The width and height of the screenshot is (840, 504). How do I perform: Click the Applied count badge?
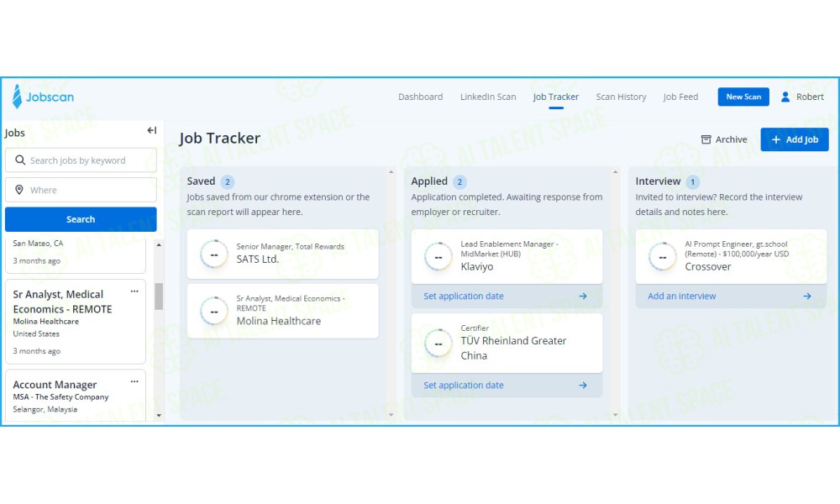(459, 181)
